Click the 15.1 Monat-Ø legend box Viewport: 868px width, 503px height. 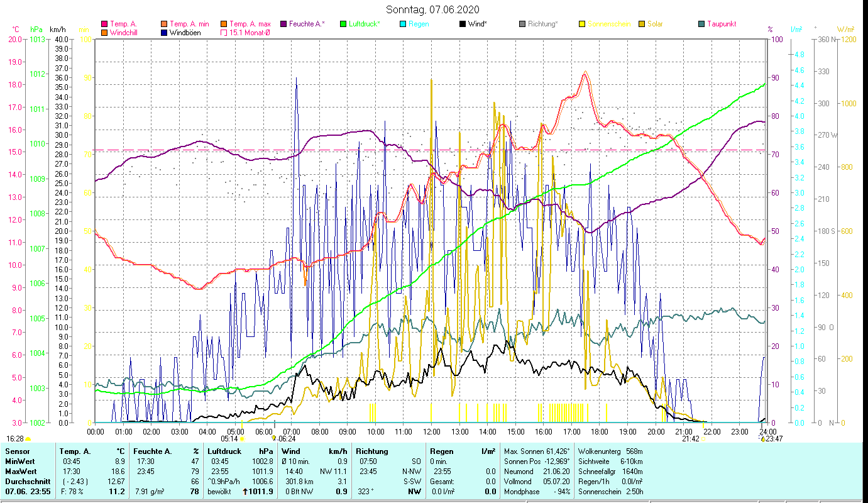click(x=224, y=33)
